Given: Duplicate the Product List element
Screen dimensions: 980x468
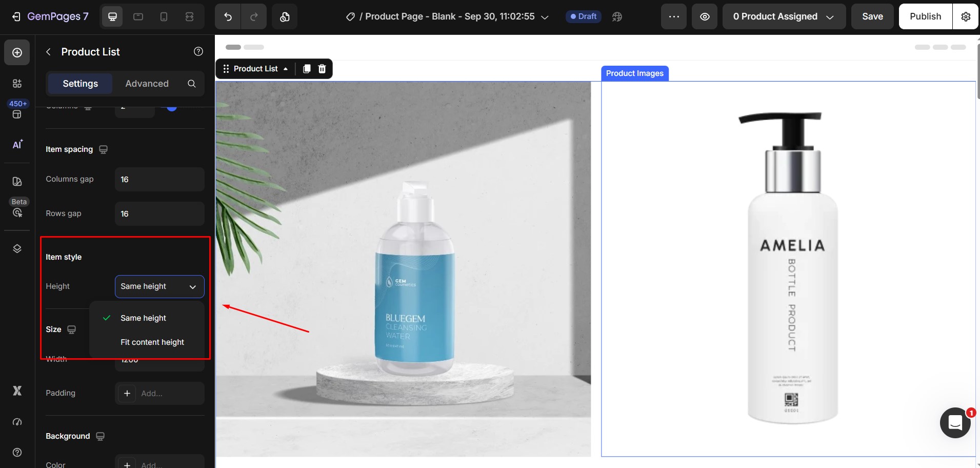Looking at the screenshot, I should click(x=307, y=69).
